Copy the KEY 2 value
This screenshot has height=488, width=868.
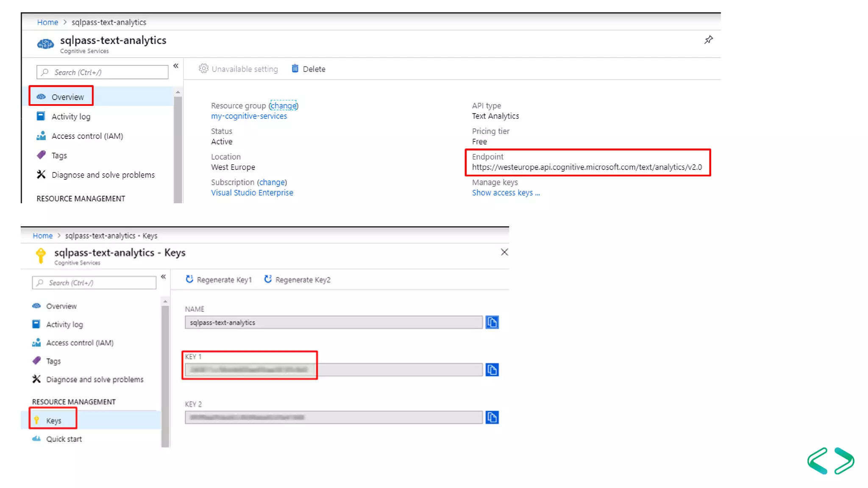(x=492, y=417)
